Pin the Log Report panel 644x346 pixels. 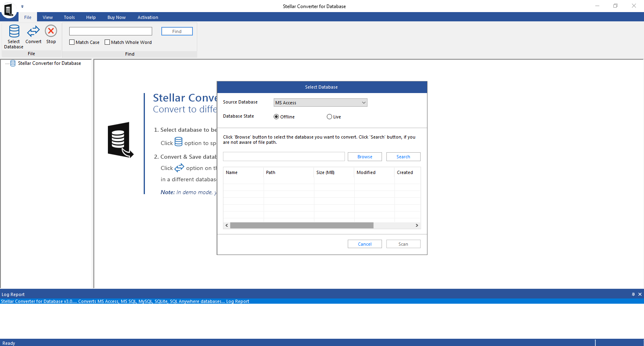point(633,294)
